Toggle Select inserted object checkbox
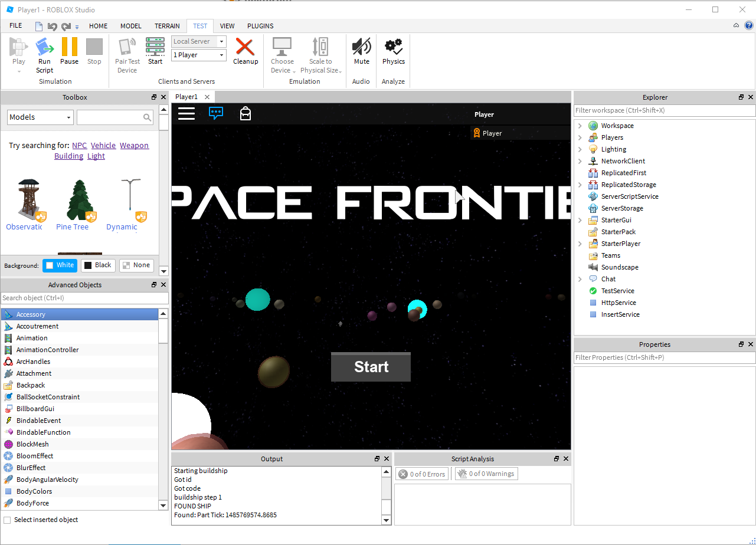 (7, 520)
